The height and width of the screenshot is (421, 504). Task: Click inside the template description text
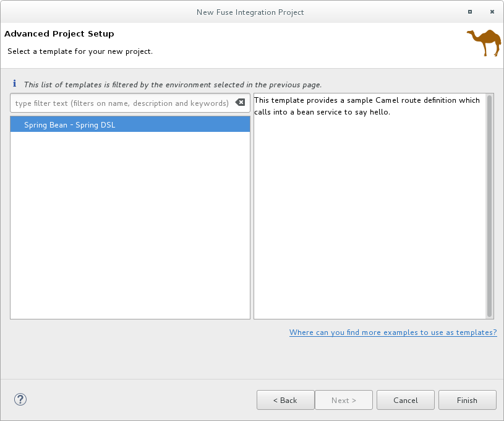[367, 106]
